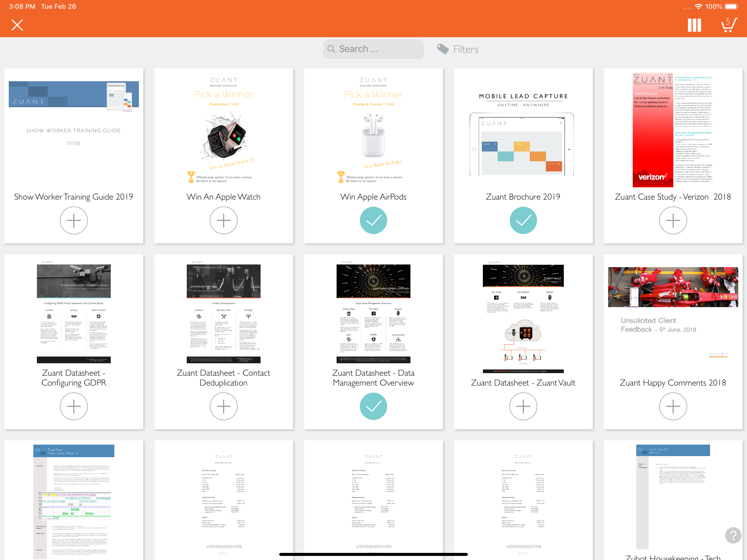Screen dimensions: 747x560
Task: Open Win An Apple Watch flyer thumbnail
Action: 224,130
